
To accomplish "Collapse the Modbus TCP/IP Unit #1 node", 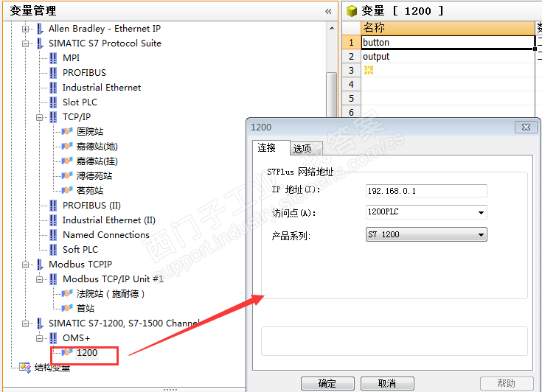I will pos(39,279).
